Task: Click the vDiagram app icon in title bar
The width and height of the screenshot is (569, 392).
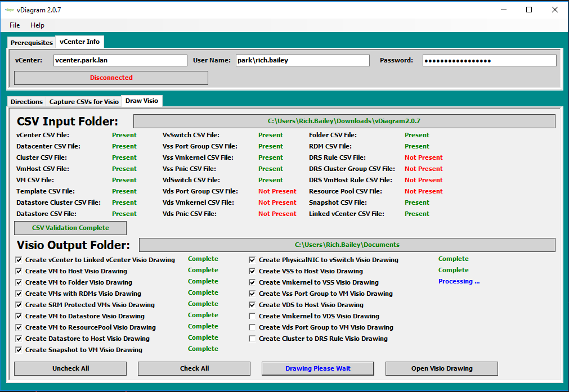Action: (9, 10)
